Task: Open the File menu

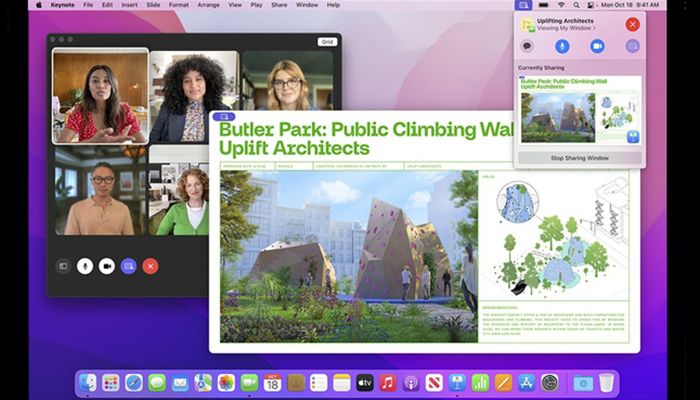Action: pos(88,5)
